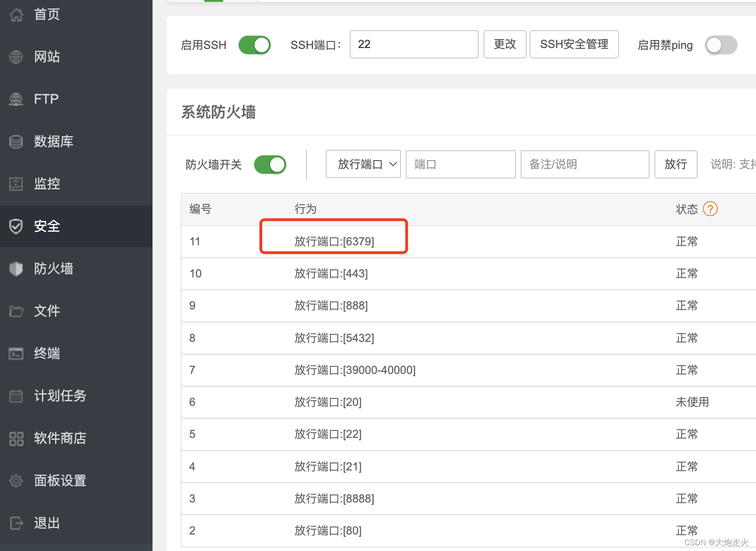
Task: Click the 放行端口:[20] cell
Action: click(328, 402)
